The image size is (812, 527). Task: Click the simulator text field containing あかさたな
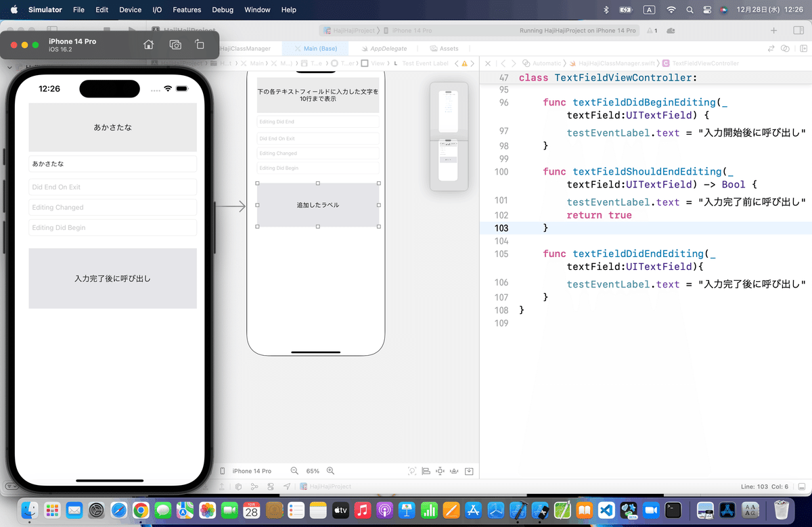pyautogui.click(x=112, y=164)
